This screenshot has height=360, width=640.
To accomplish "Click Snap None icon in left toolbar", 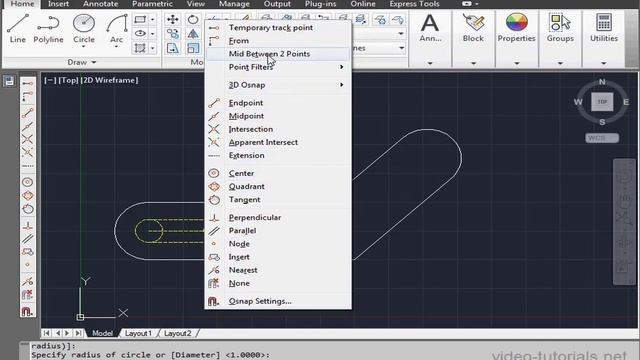I will 27,295.
